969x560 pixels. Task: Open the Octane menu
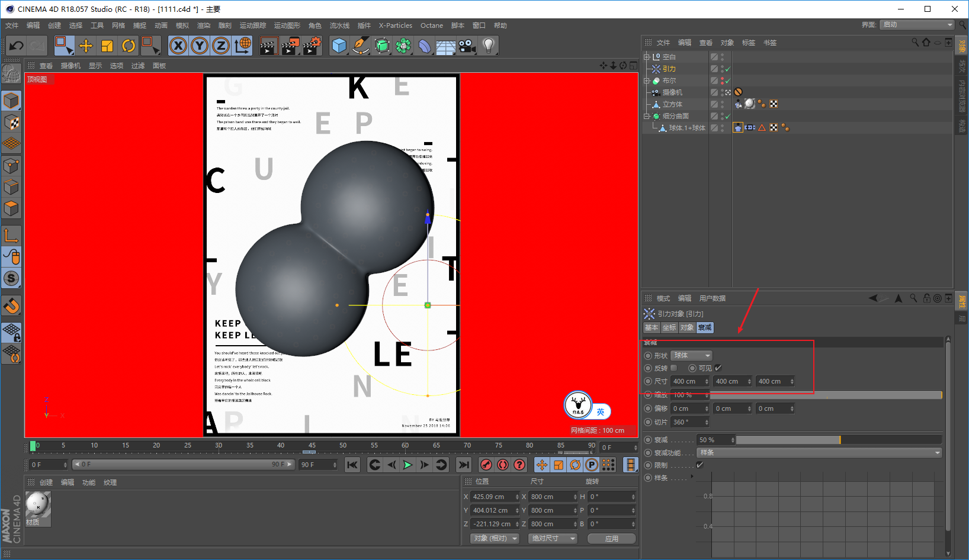click(432, 25)
